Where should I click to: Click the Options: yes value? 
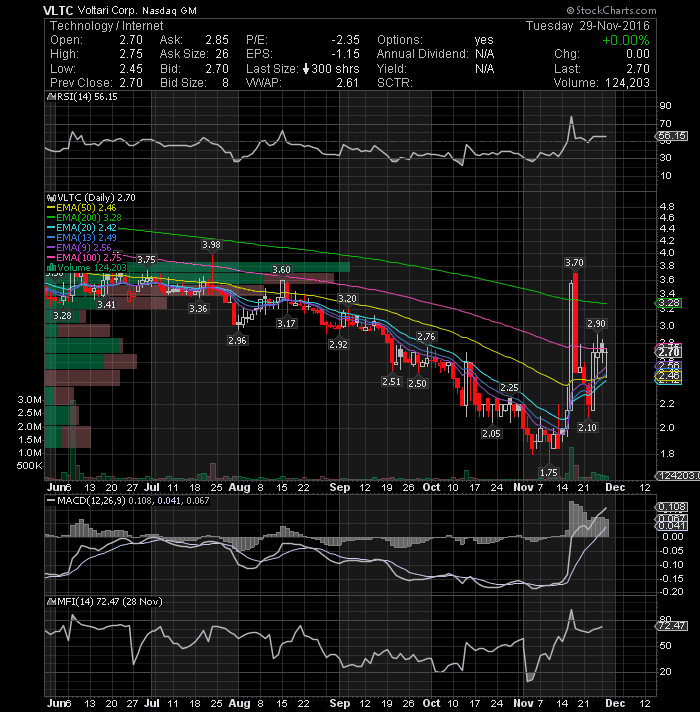(x=484, y=40)
